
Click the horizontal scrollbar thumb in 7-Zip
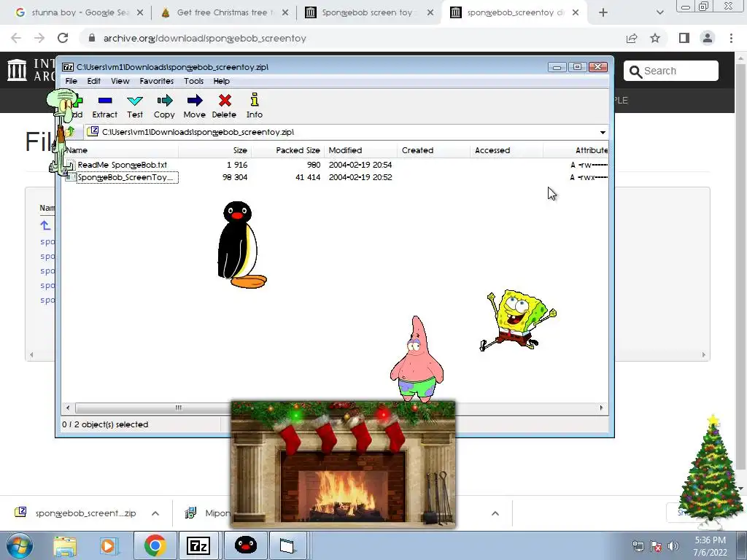[178, 408]
